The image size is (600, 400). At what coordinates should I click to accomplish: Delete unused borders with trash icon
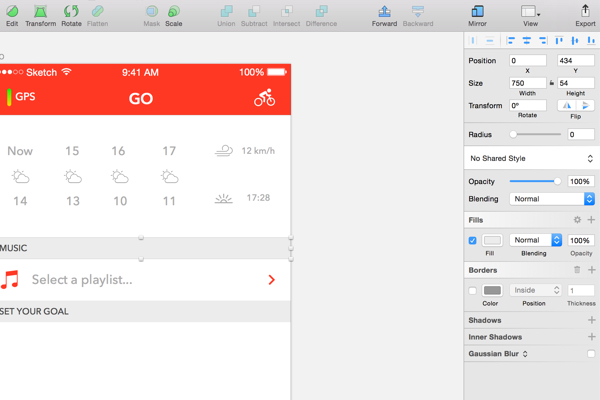[577, 270]
